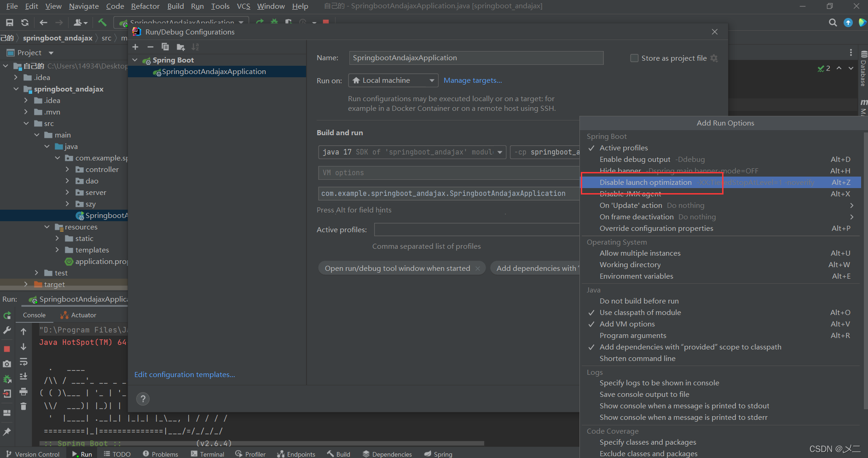Open the Database side panel
The width and height of the screenshot is (868, 458).
(x=863, y=69)
